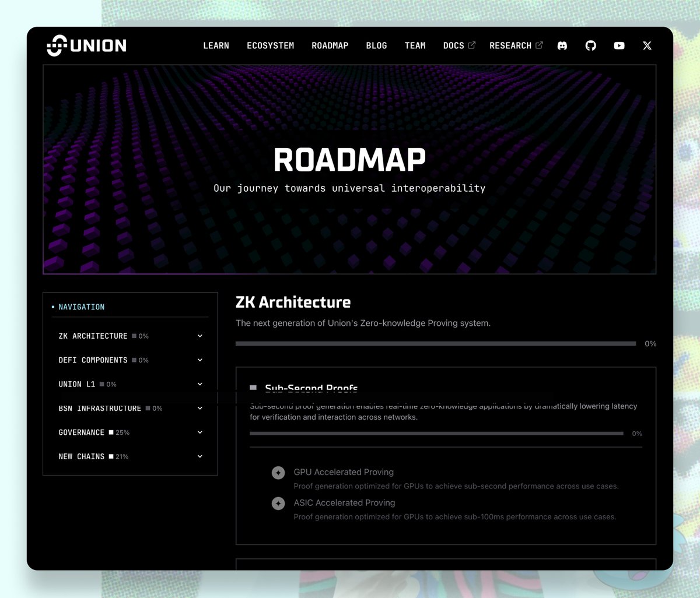Image resolution: width=700 pixels, height=598 pixels.
Task: Open the TEAM nav item
Action: pyautogui.click(x=415, y=45)
